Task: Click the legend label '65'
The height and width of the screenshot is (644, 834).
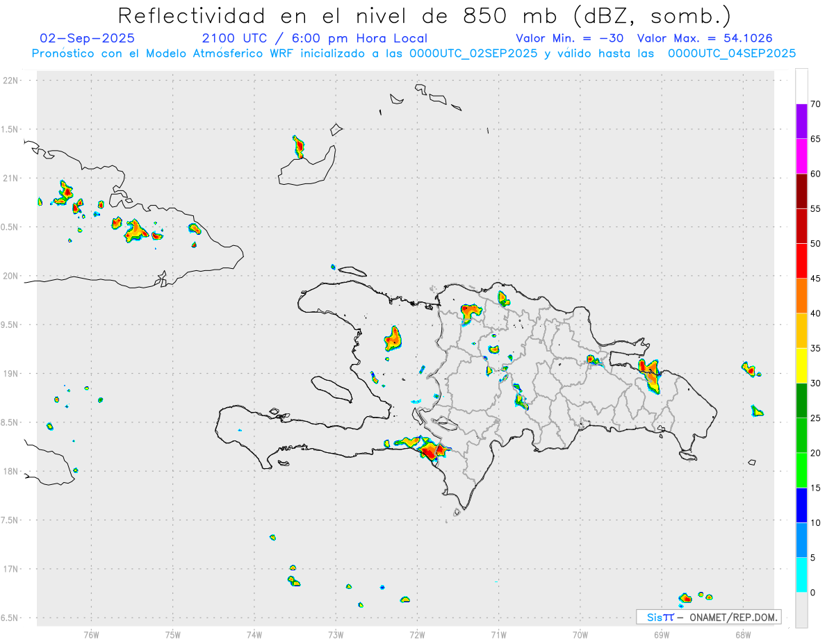Action: click(817, 139)
